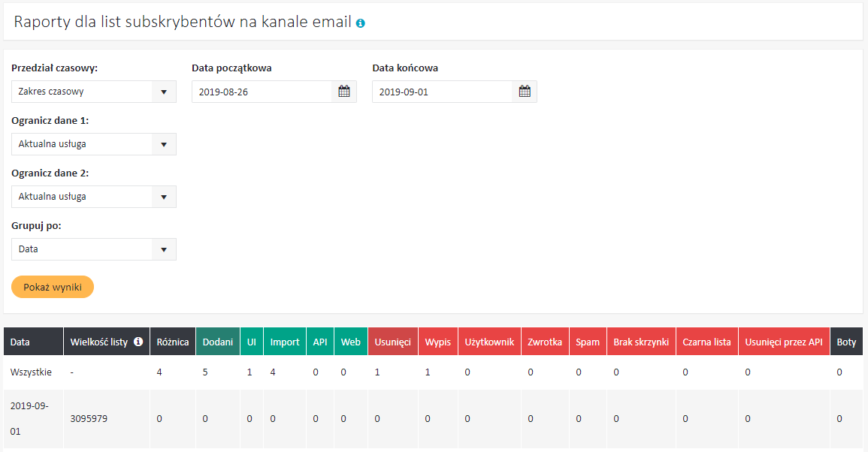Click into the Data początkowa date field
868x452 pixels.
262,92
